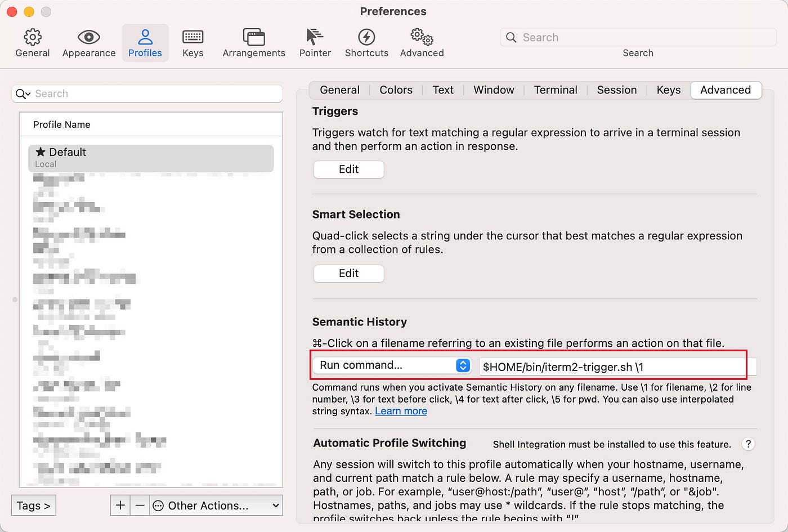The height and width of the screenshot is (532, 788).
Task: Click the Semantic History command field
Action: (618, 367)
